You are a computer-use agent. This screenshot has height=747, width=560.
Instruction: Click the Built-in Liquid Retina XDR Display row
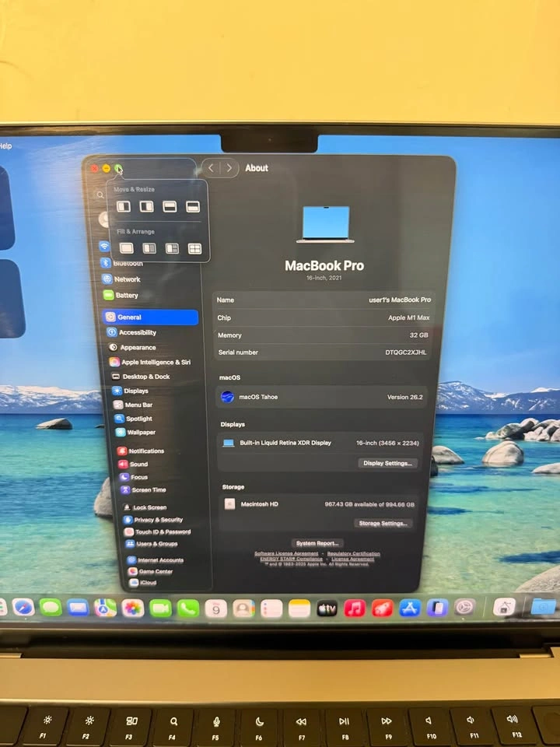click(320, 443)
